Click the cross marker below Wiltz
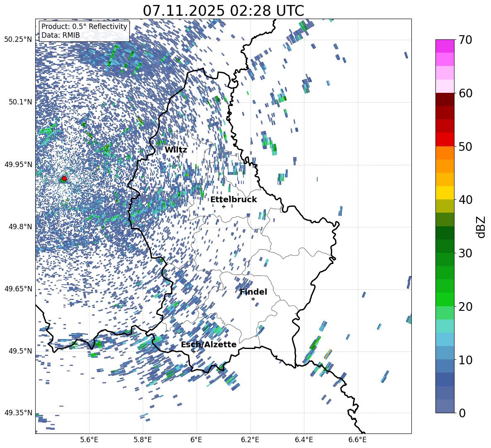Image resolution: width=491 pixels, height=448 pixels. click(178, 157)
